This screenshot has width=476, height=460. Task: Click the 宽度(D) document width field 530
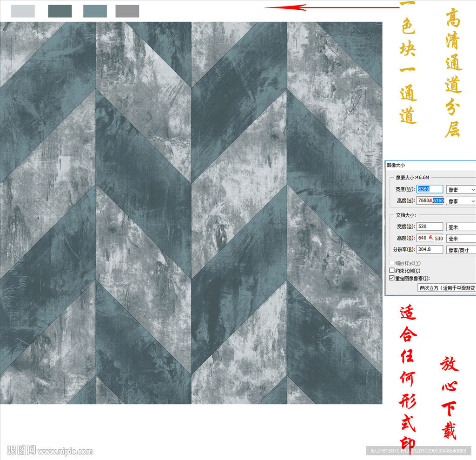430,227
